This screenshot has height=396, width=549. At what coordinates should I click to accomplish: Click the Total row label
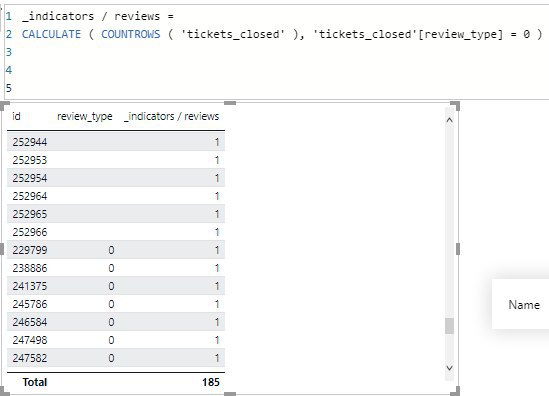coord(35,382)
